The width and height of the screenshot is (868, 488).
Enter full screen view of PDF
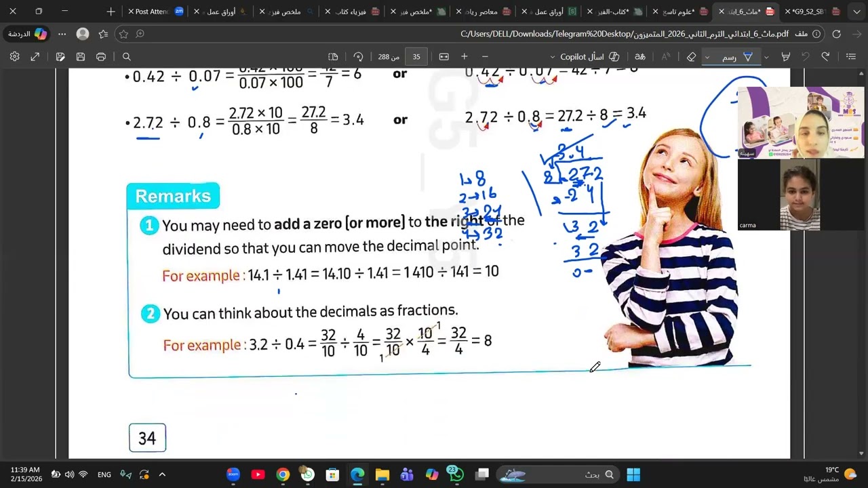(35, 57)
